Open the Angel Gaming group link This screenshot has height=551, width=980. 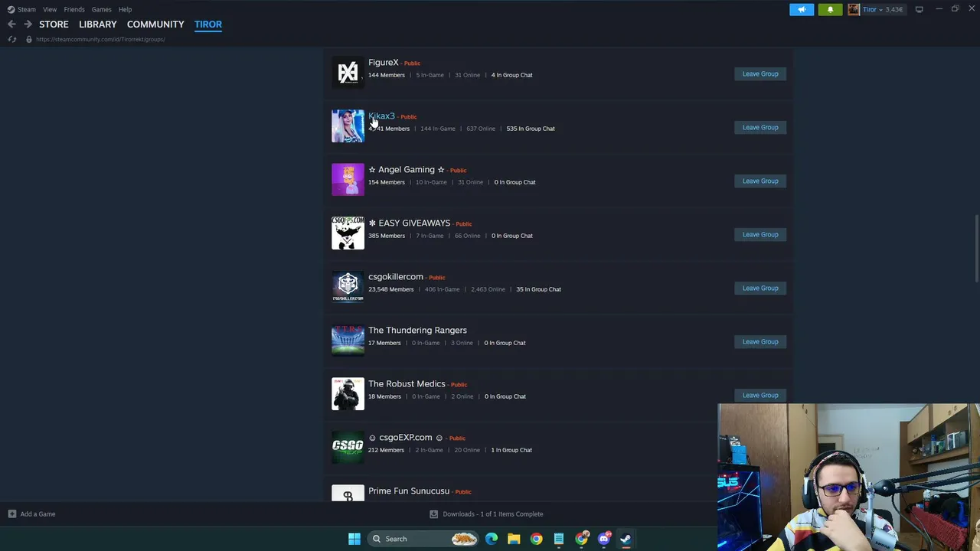tap(407, 170)
